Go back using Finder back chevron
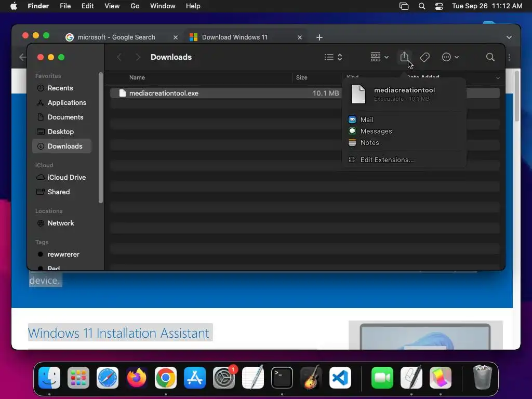The width and height of the screenshot is (532, 399). 119,57
